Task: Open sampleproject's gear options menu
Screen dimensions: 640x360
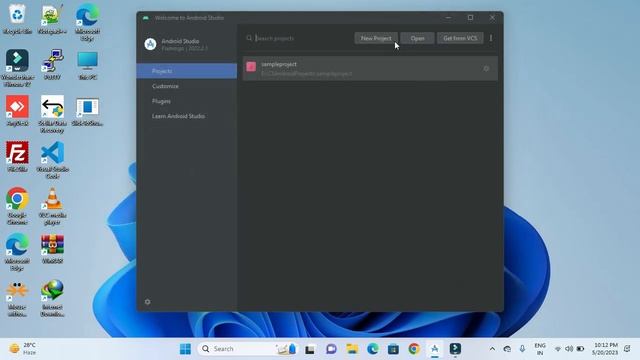Action: pyautogui.click(x=486, y=69)
